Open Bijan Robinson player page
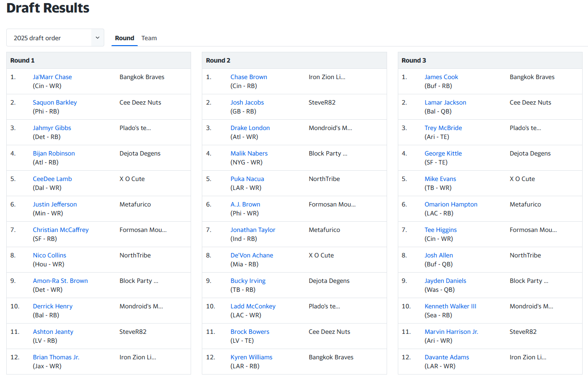 coord(54,153)
